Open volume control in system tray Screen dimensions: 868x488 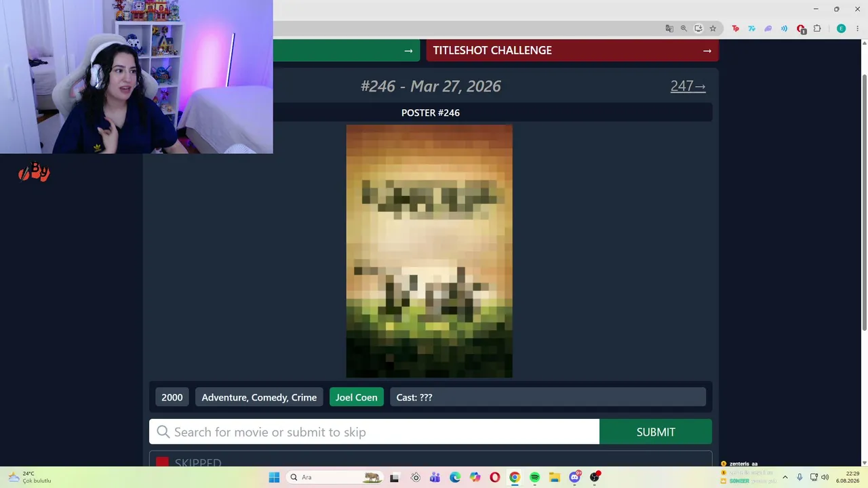coord(825,477)
